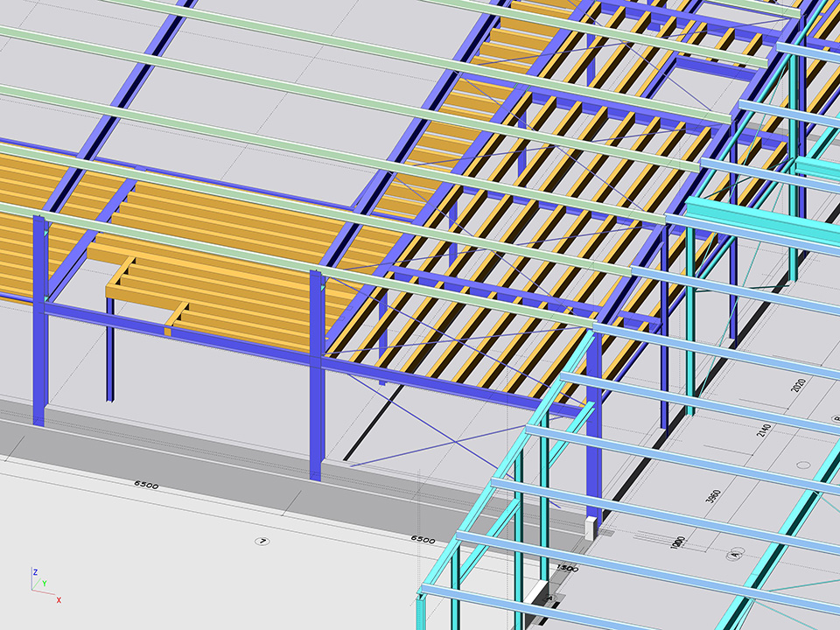Select the 1000 dimension text
This screenshot has height=630, width=840.
(676, 542)
